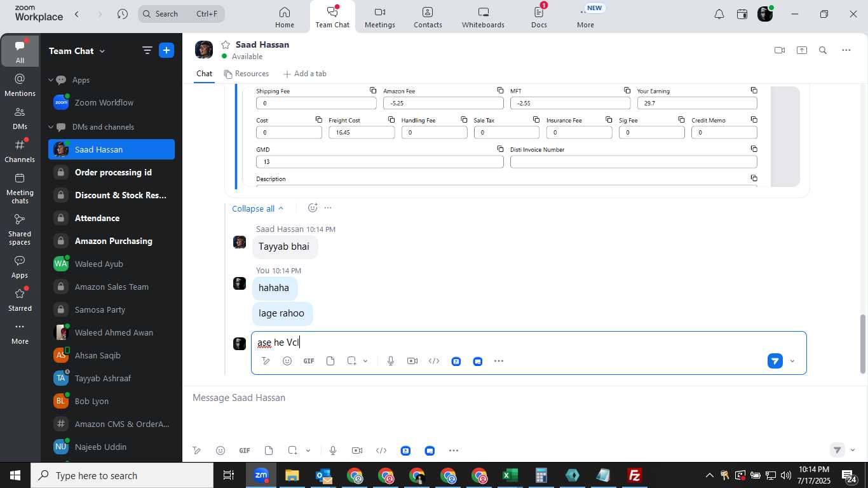Click the blue new chat plus button
The image size is (868, 488).
coord(166,51)
